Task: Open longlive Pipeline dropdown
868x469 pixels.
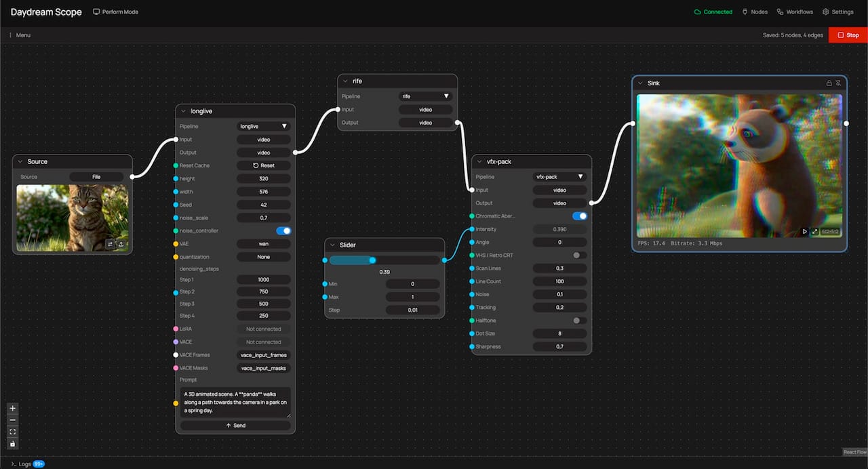Action: [x=264, y=126]
